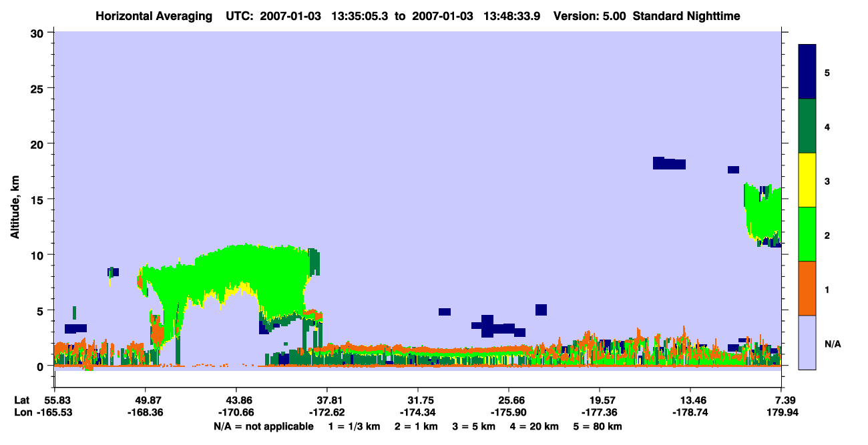Click 'Standard Nighttime' in the title
Viewport: 868px width, 445px height.
coord(686,16)
